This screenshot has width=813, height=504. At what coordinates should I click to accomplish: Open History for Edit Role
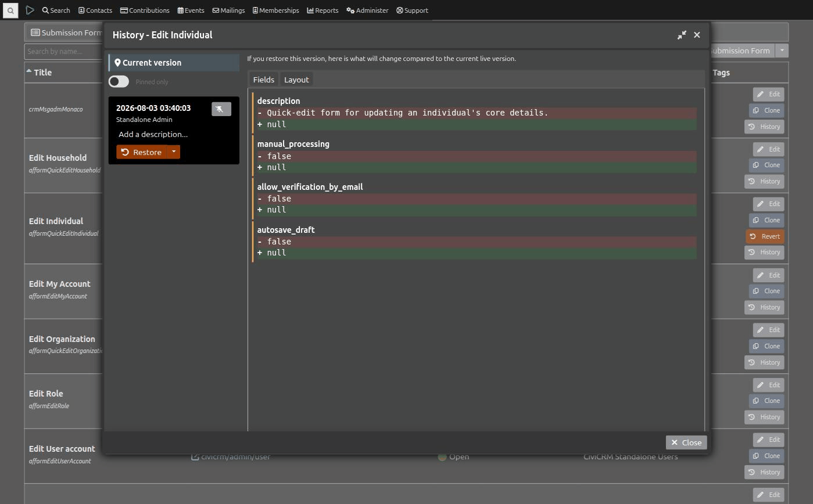(x=764, y=417)
